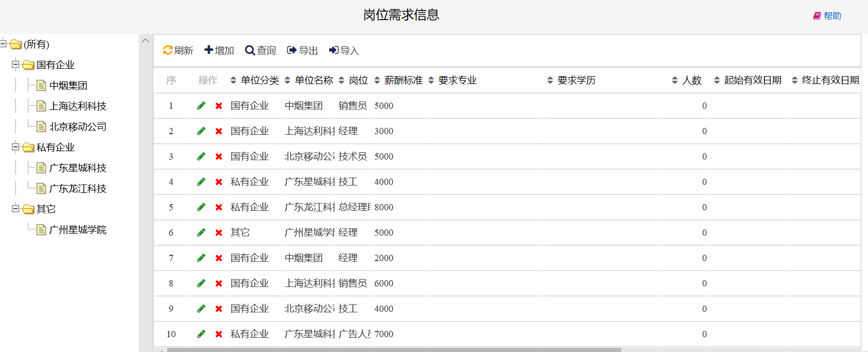The width and height of the screenshot is (868, 352).
Task: Delete row 8 with the red X
Action: click(219, 284)
